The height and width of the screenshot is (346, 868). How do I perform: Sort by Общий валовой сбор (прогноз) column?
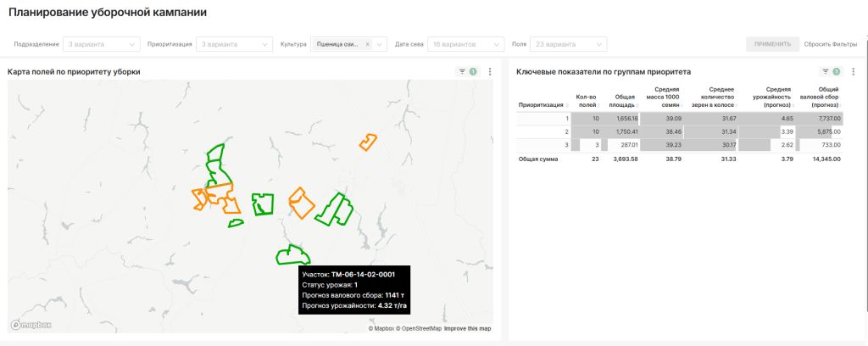(821, 97)
